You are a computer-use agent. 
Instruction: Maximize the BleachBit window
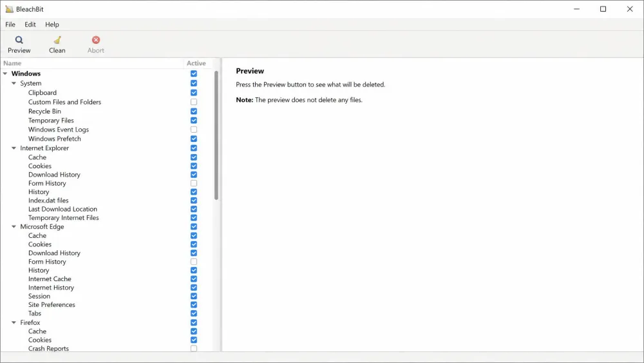pos(603,9)
